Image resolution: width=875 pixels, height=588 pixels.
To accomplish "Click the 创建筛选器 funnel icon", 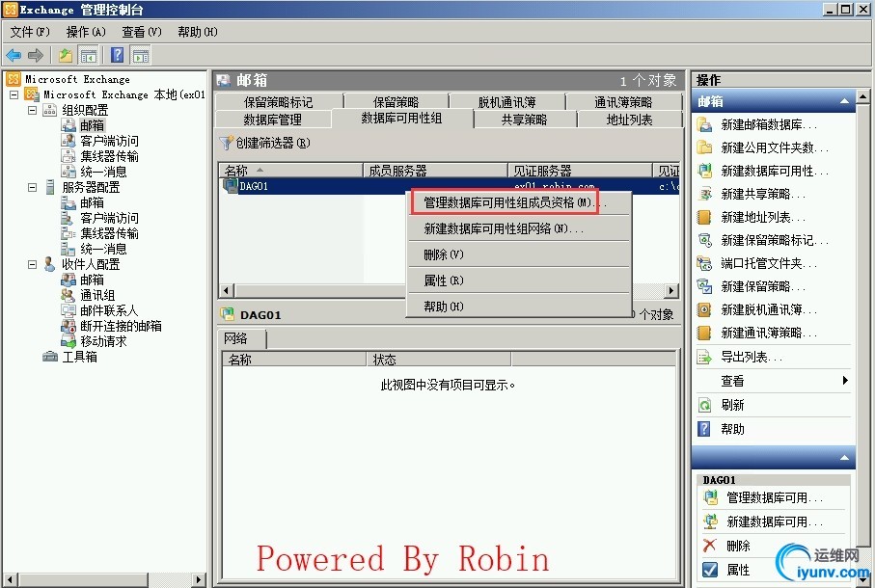I will [226, 144].
